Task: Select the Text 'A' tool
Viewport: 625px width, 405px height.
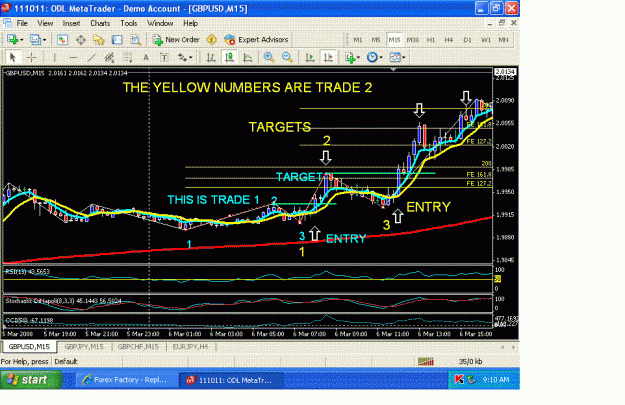Action: pyautogui.click(x=146, y=57)
